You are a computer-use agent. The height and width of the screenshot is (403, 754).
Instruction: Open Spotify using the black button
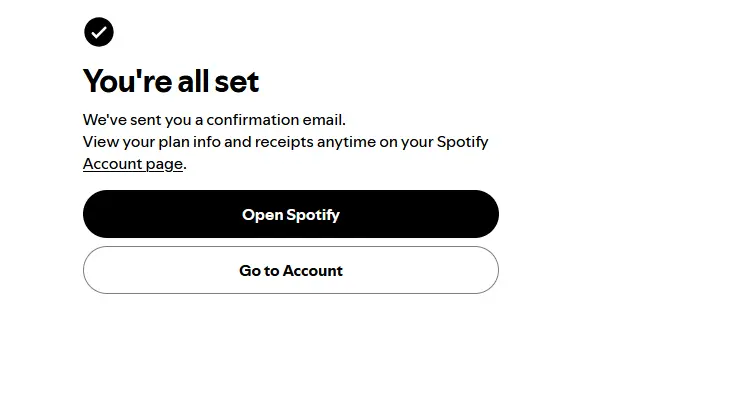click(290, 214)
